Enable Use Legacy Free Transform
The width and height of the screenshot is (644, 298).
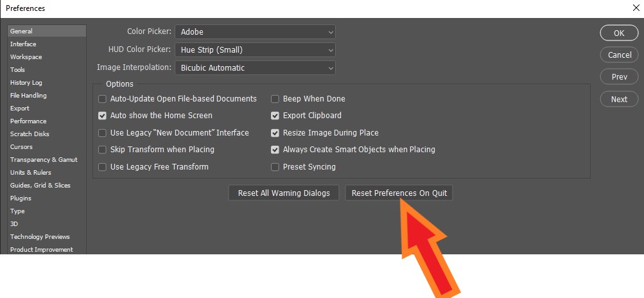tap(102, 167)
